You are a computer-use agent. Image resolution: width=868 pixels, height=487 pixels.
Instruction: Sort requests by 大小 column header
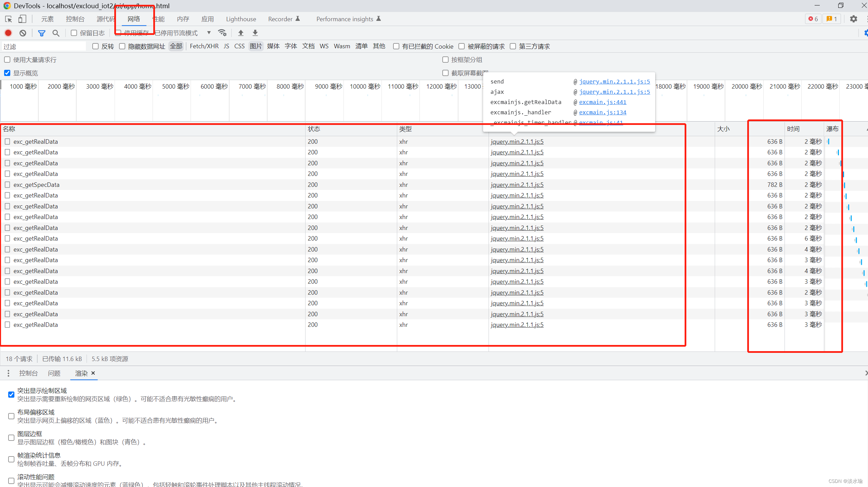coord(749,129)
